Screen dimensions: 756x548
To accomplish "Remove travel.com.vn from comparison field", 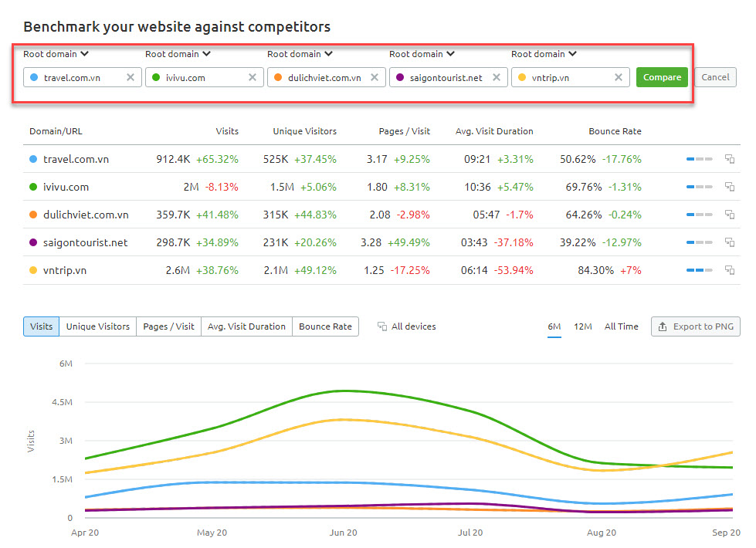I will [130, 77].
